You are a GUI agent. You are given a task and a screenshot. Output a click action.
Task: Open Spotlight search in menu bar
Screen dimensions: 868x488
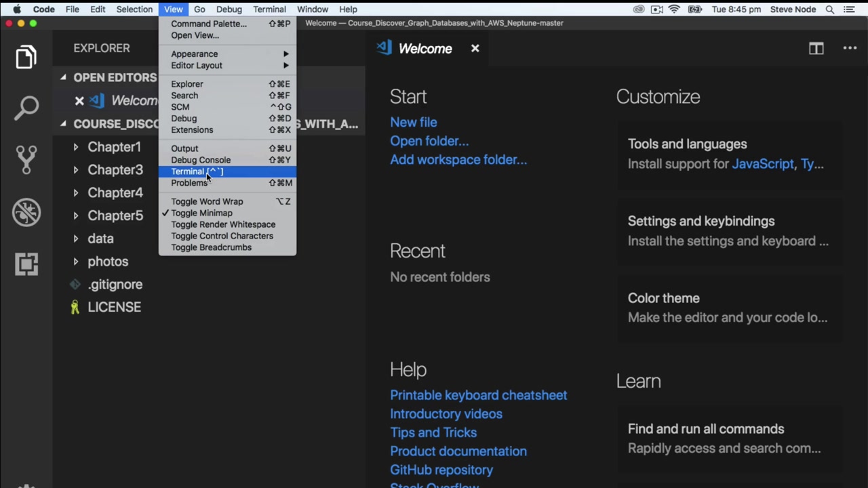coord(830,9)
